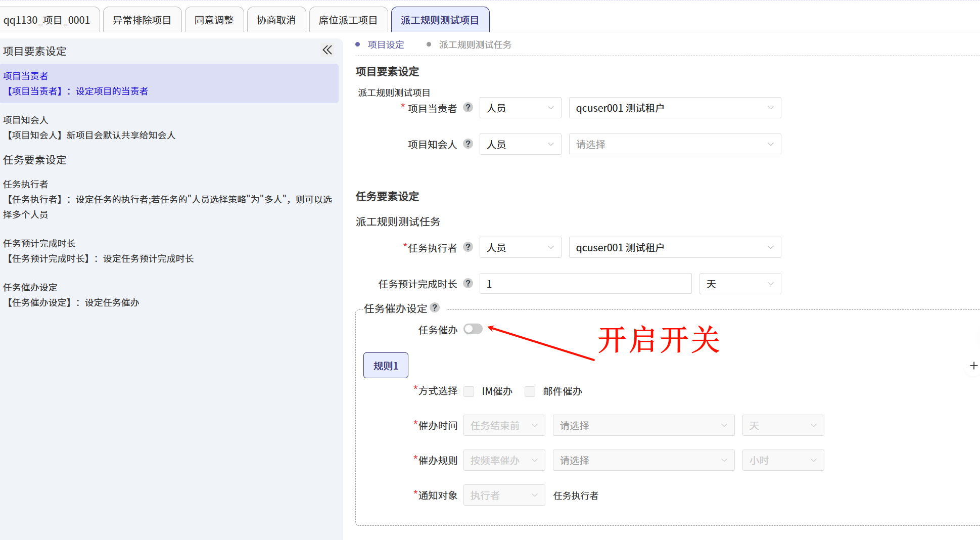The image size is (980, 540).
Task: Switch to the 异常排除项目 tab
Action: (142, 20)
